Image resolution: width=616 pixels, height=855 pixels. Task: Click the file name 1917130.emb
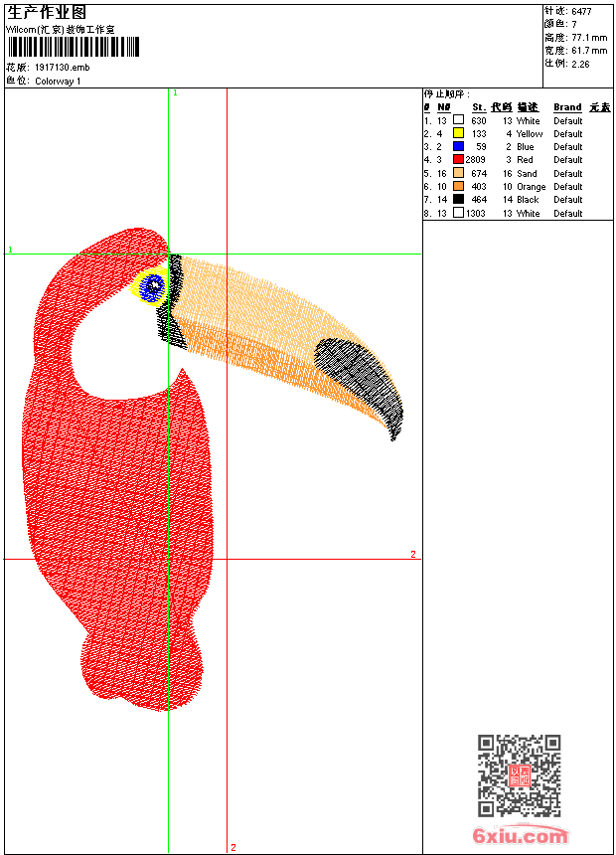(62, 68)
